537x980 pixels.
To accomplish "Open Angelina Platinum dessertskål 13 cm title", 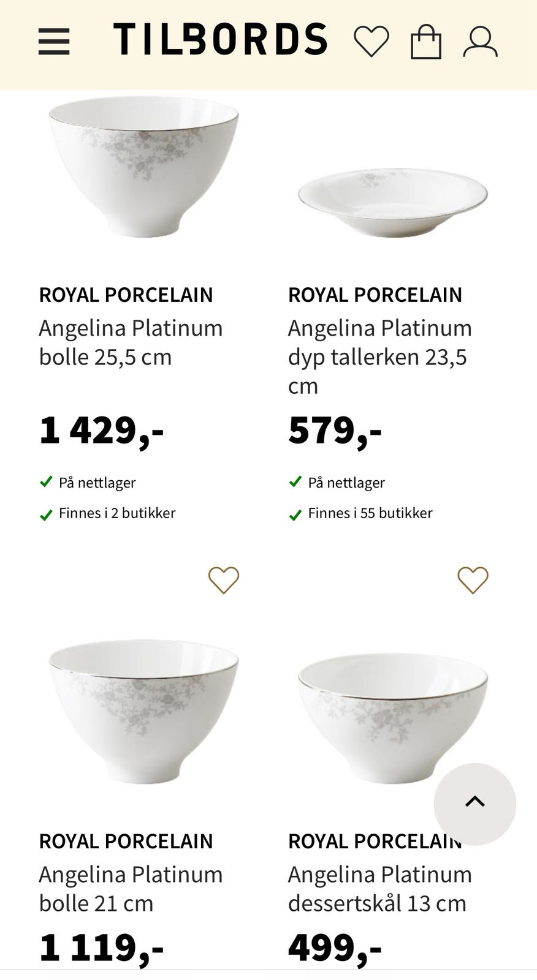I will coord(380,889).
